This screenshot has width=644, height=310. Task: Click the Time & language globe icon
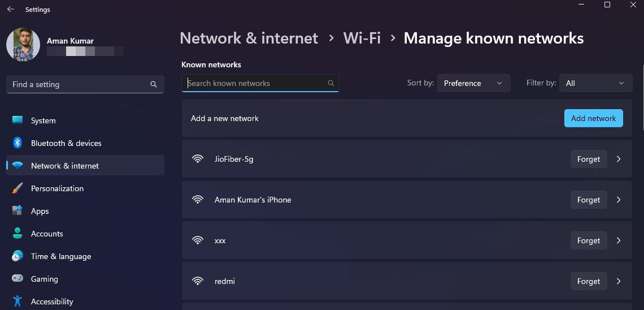[18, 256]
